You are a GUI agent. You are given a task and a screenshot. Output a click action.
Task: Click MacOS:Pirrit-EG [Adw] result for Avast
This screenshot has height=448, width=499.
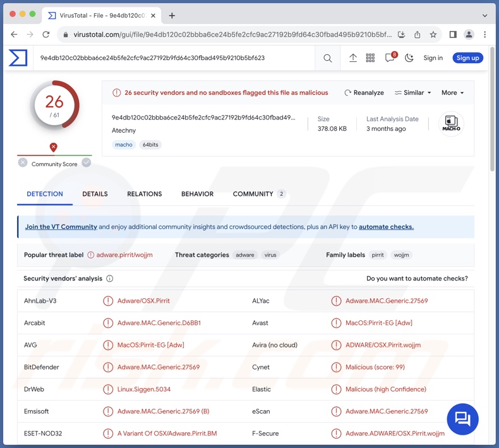[379, 323]
